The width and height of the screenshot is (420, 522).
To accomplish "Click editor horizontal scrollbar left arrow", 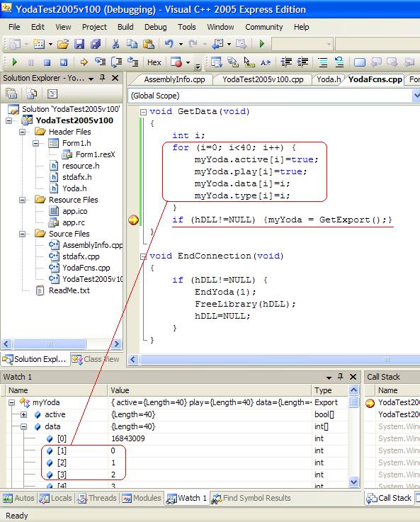I will [x=133, y=360].
